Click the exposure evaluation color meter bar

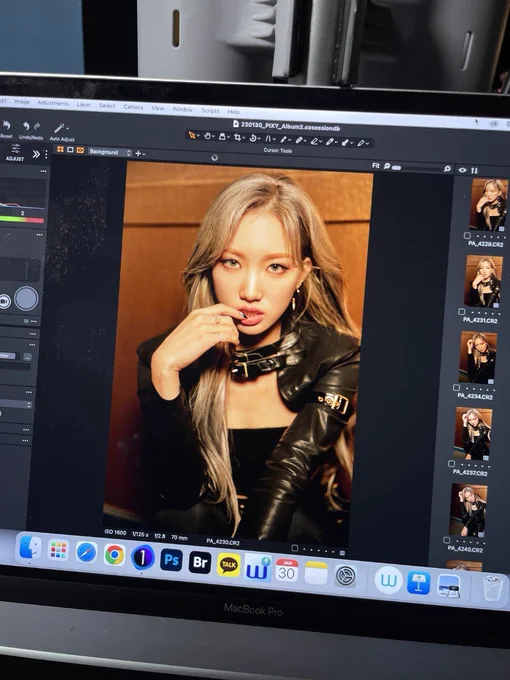point(22,220)
